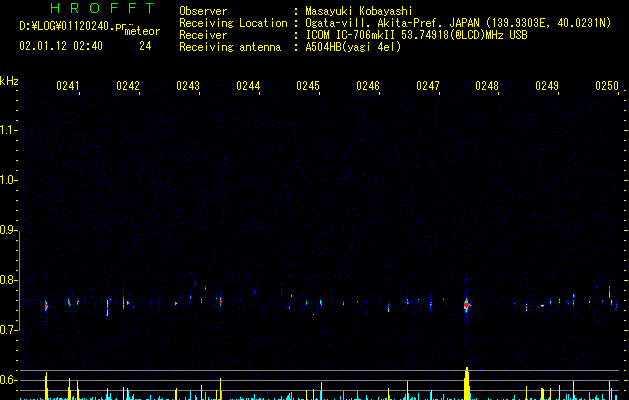Click the 0249 time marker

coord(547,86)
